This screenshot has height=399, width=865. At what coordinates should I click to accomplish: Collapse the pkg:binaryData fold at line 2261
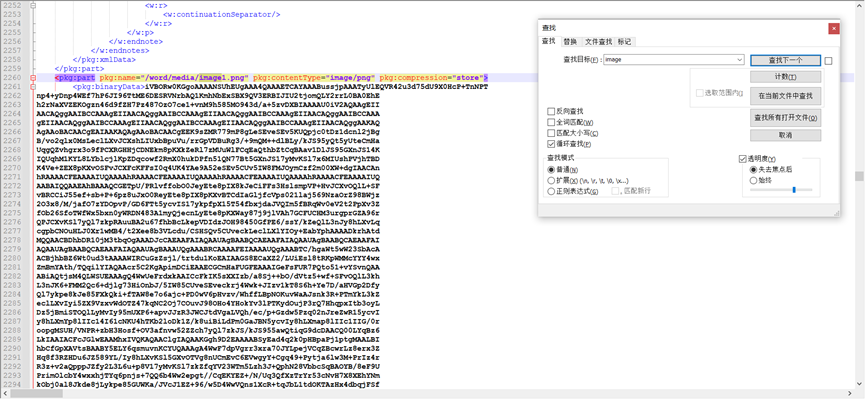pyautogui.click(x=33, y=87)
